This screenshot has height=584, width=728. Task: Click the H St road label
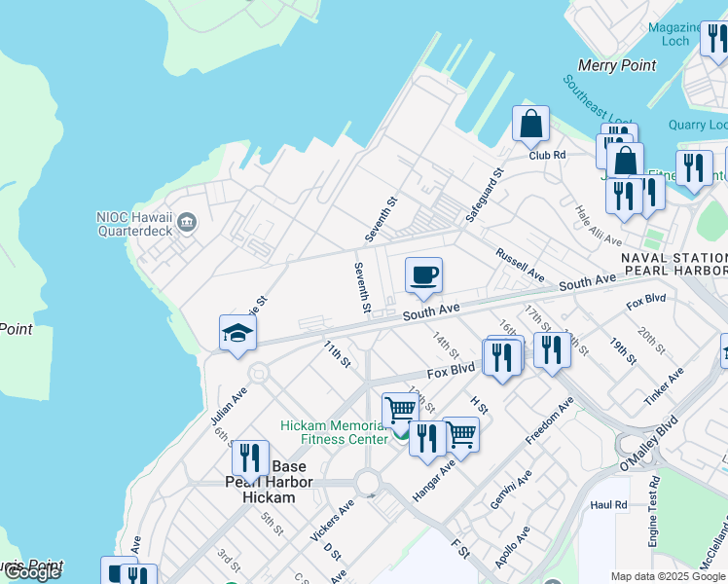(479, 405)
